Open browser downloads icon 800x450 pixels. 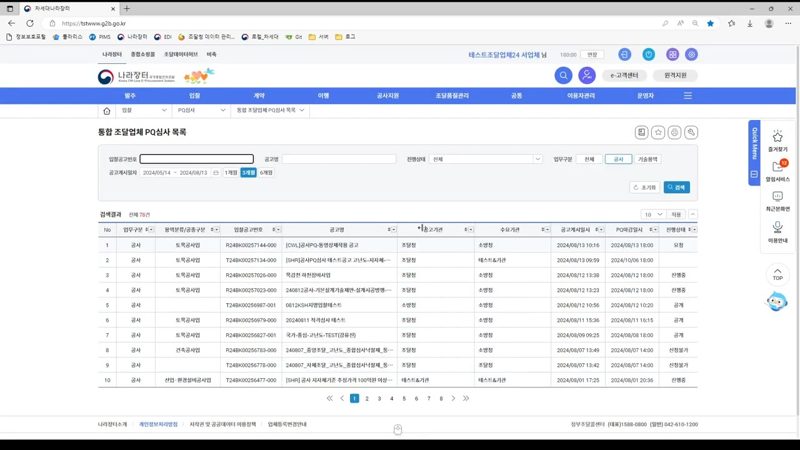(750, 23)
